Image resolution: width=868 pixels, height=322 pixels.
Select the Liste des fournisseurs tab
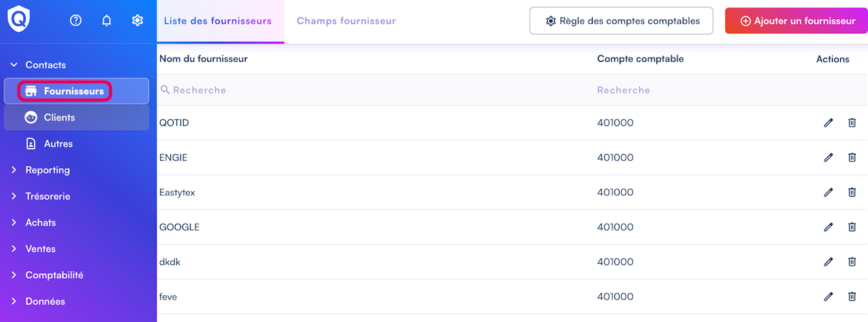pyautogui.click(x=218, y=21)
